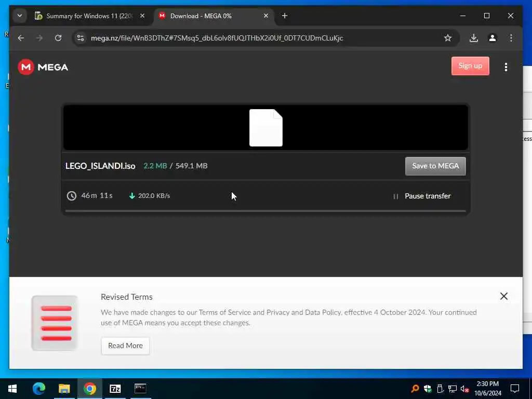Open the clock showing 2:30 PM
Screen dimensions: 532x399
click(487, 389)
